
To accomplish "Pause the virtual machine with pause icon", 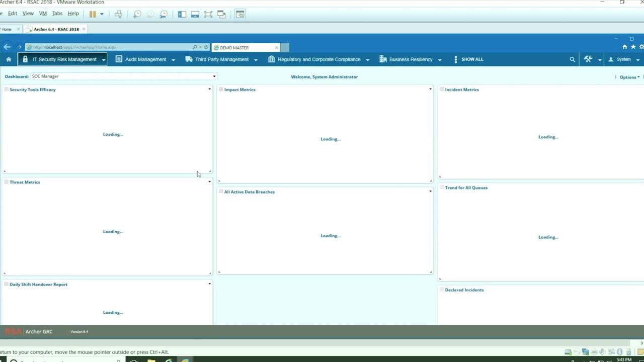I will point(93,14).
